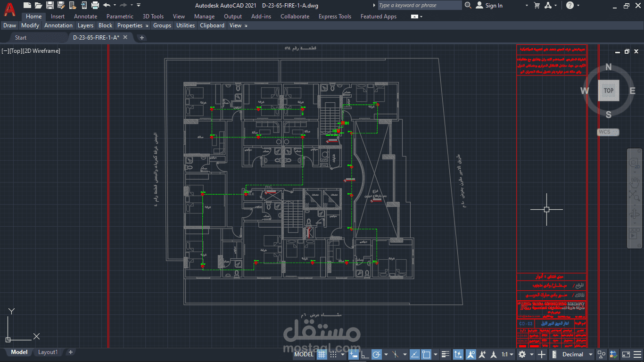The width and height of the screenshot is (644, 362).
Task: Select the Parametric ribbon tab
Action: click(120, 16)
